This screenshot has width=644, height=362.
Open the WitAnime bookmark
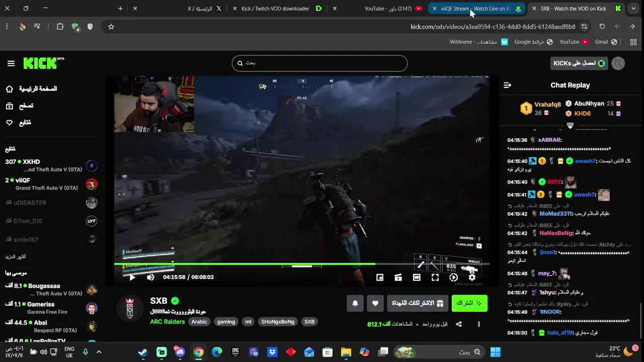pos(479,42)
